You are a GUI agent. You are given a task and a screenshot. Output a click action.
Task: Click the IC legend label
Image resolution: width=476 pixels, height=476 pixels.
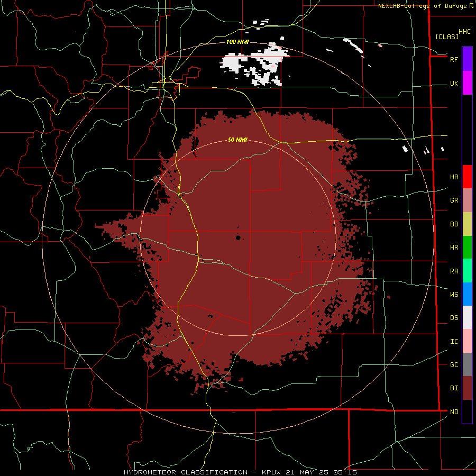[454, 342]
